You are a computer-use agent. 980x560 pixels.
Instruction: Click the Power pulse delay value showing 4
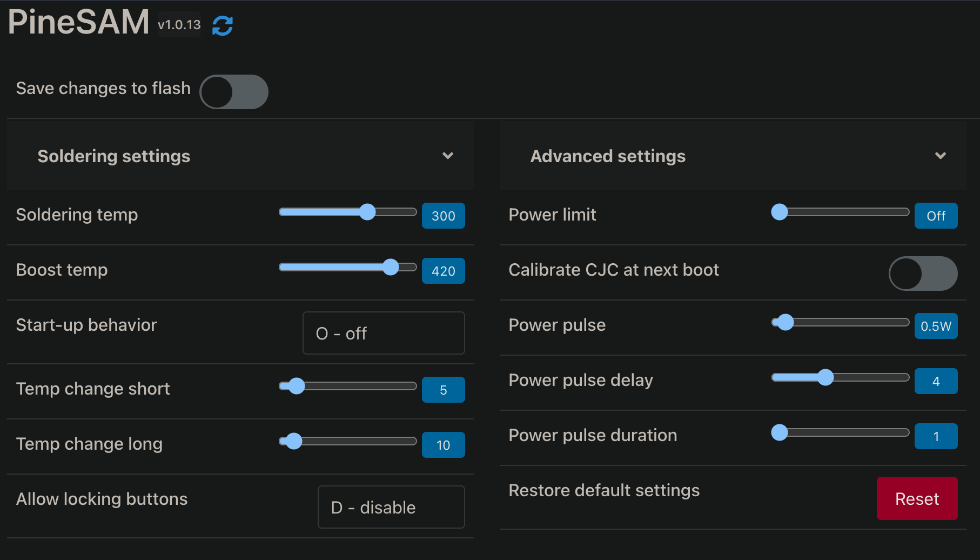[x=936, y=381]
